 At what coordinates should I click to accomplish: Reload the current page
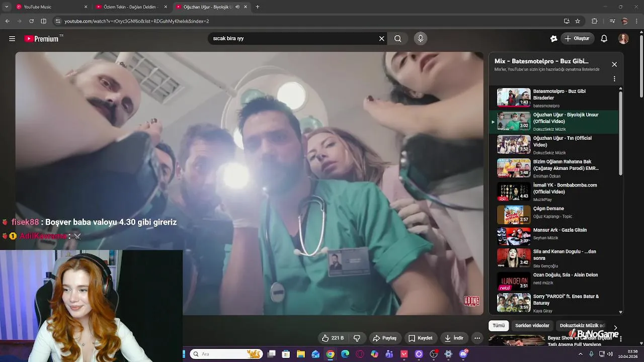pyautogui.click(x=31, y=21)
